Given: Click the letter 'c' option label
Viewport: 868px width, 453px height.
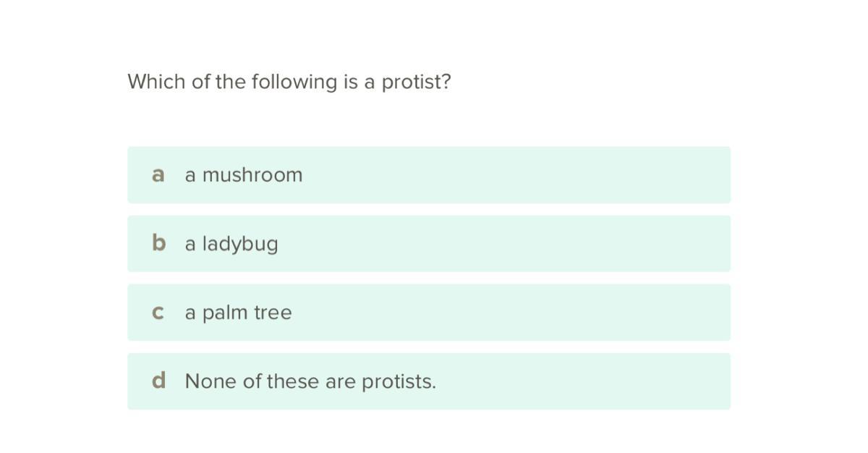Looking at the screenshot, I should pyautogui.click(x=158, y=313).
